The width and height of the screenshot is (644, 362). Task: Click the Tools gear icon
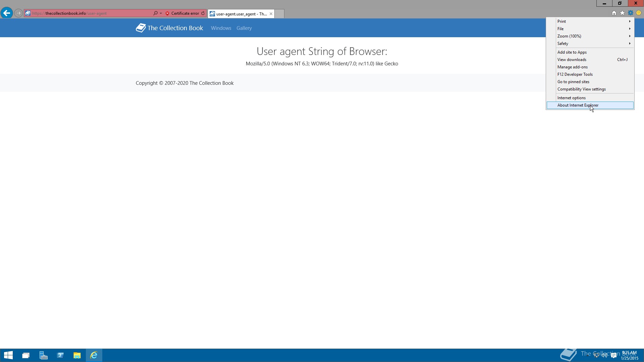point(631,13)
